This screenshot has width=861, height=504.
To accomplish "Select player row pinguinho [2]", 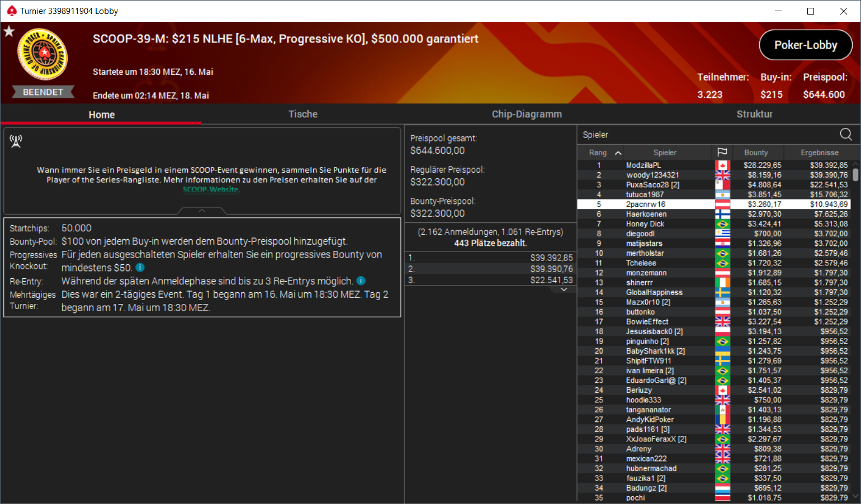I will tap(714, 341).
